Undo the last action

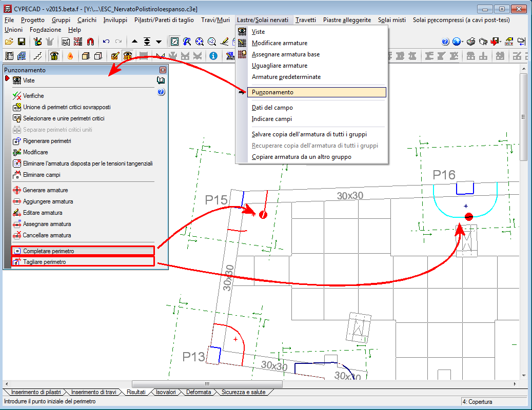(106, 42)
